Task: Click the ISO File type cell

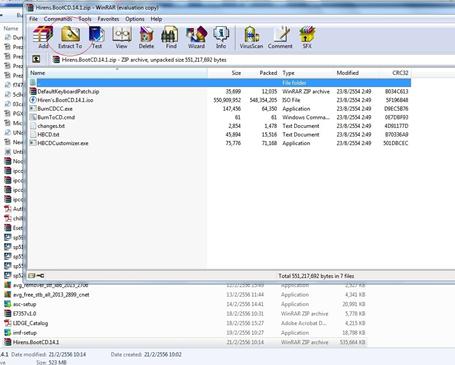Action: (291, 100)
